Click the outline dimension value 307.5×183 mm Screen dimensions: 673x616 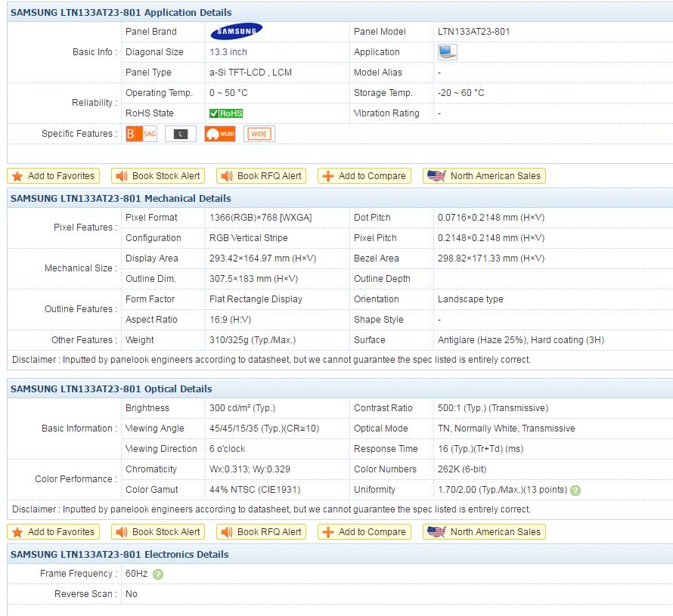253,279
